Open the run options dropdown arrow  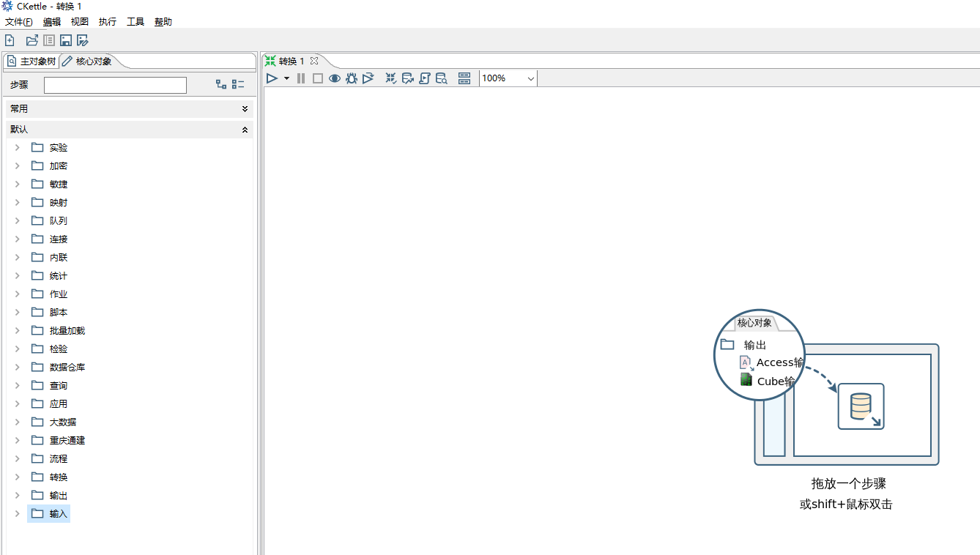(286, 78)
